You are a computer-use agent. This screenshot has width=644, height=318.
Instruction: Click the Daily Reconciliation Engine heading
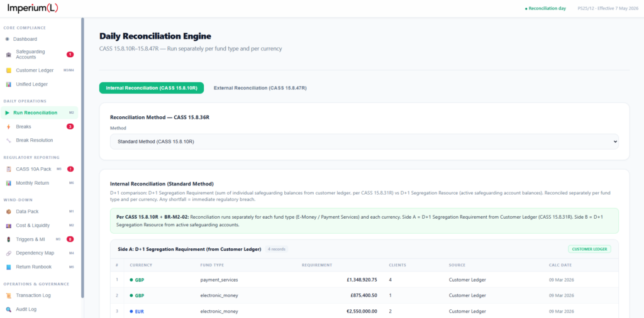click(x=155, y=36)
